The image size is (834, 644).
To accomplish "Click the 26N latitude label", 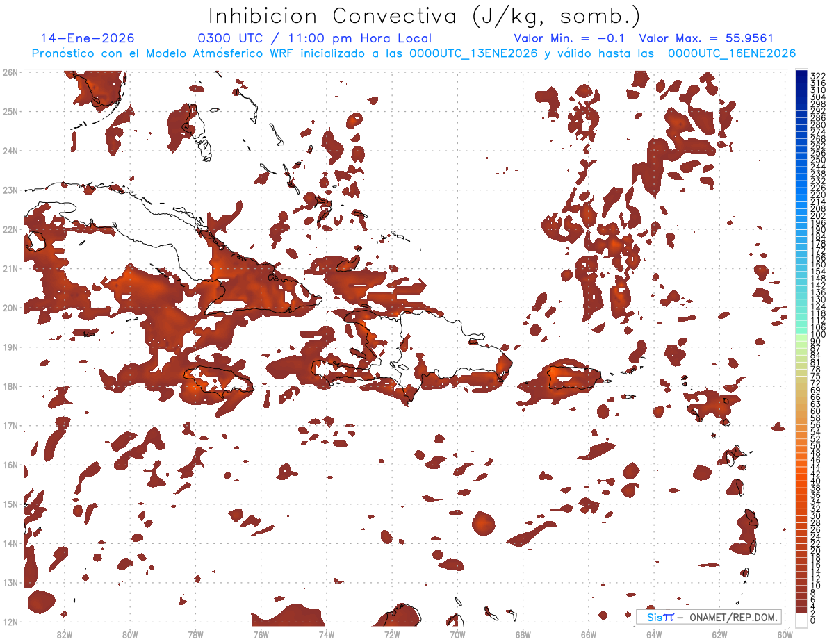I will [x=10, y=72].
